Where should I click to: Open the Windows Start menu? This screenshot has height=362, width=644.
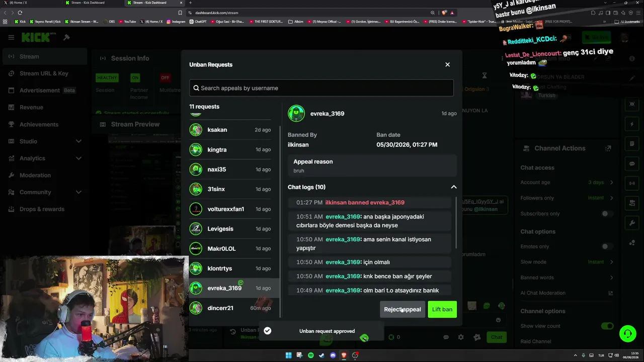pos(288,355)
